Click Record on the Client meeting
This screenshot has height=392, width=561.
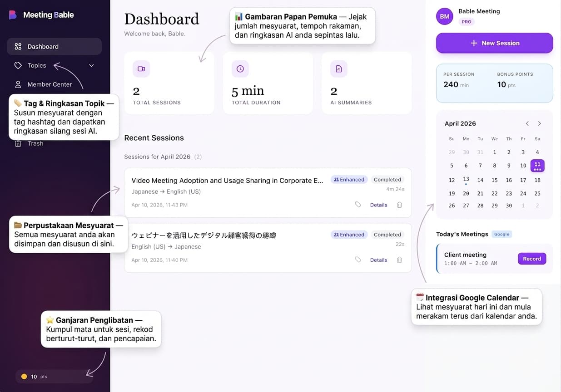click(531, 258)
